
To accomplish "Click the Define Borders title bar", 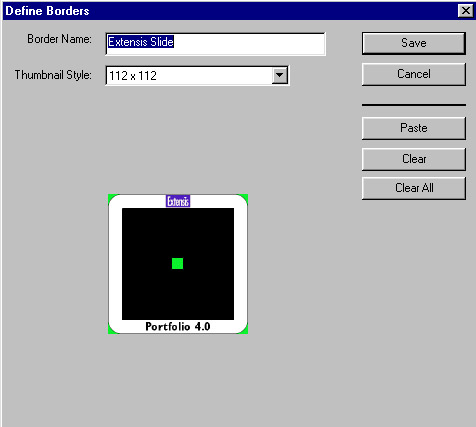I will (x=230, y=11).
